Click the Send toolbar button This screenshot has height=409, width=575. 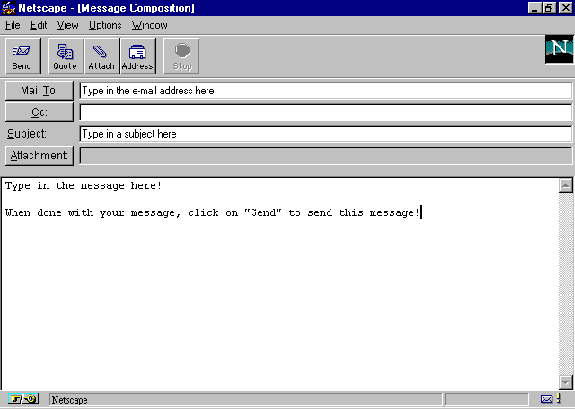(23, 56)
